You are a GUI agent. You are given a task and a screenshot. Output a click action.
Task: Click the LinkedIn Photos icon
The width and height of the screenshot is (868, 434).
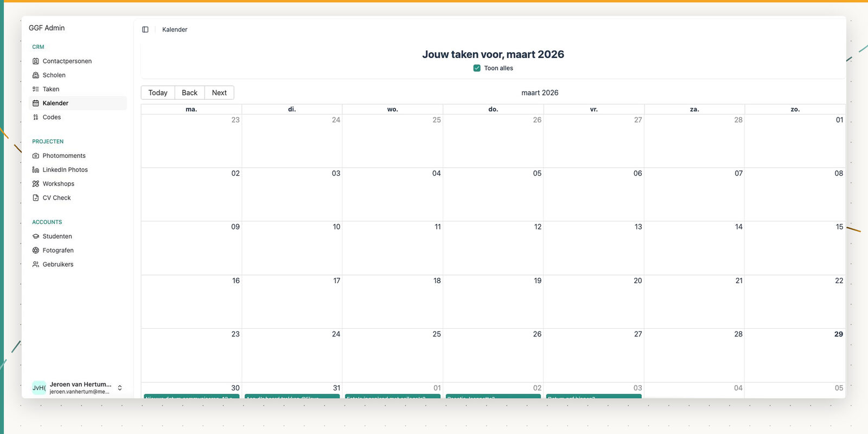[36, 170]
